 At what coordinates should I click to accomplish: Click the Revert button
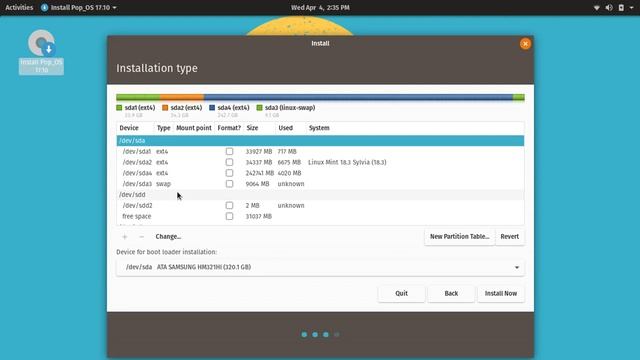[x=510, y=237]
